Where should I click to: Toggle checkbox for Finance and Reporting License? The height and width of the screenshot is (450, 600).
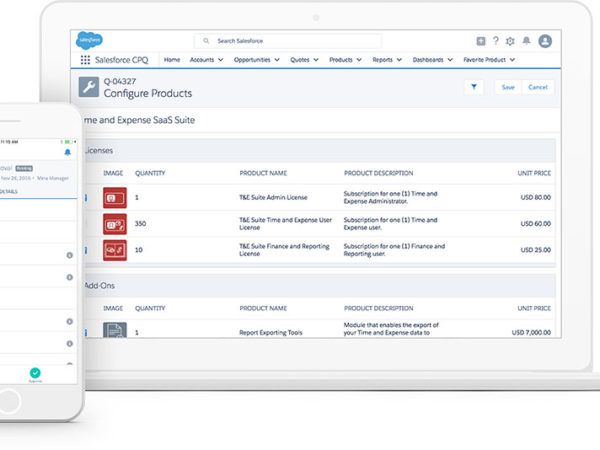click(86, 250)
